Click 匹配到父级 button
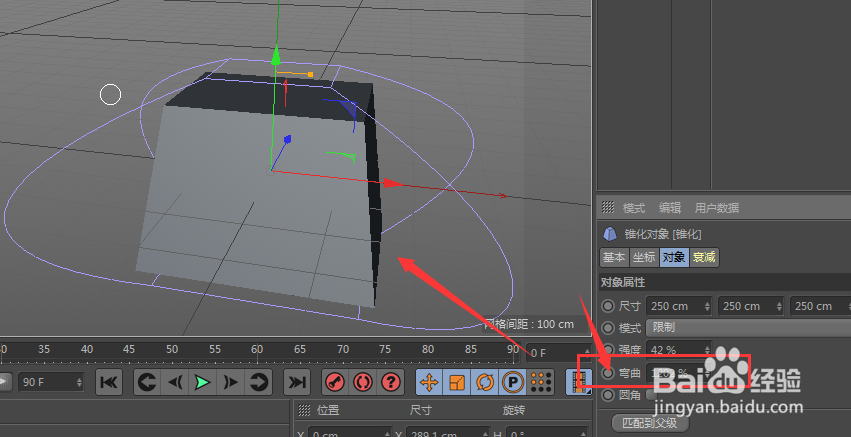The width and height of the screenshot is (851, 437). [649, 423]
